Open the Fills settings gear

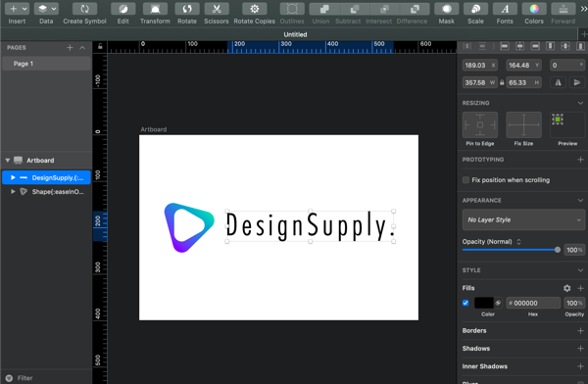pos(566,288)
